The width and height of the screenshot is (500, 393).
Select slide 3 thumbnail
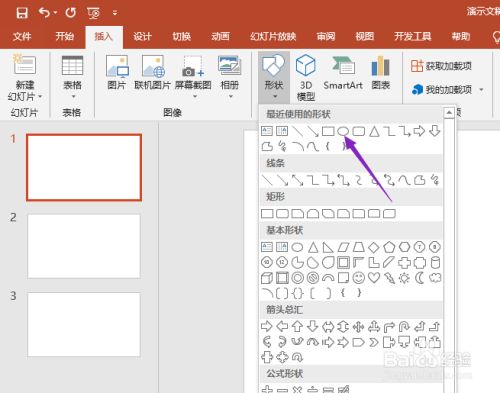coord(84,324)
